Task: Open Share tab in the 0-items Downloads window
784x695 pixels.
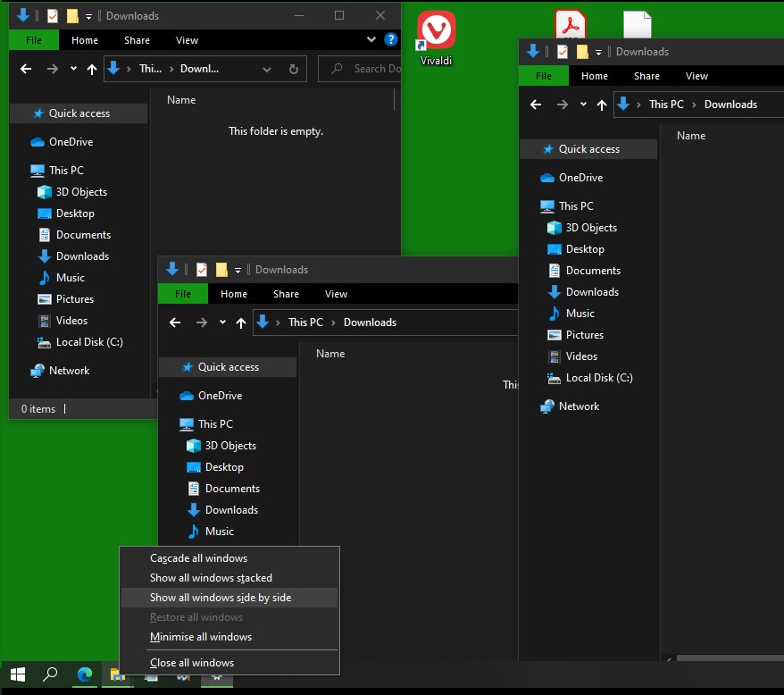Action: 137,40
